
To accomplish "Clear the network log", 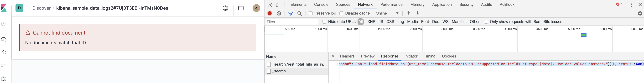I will coord(279,13).
